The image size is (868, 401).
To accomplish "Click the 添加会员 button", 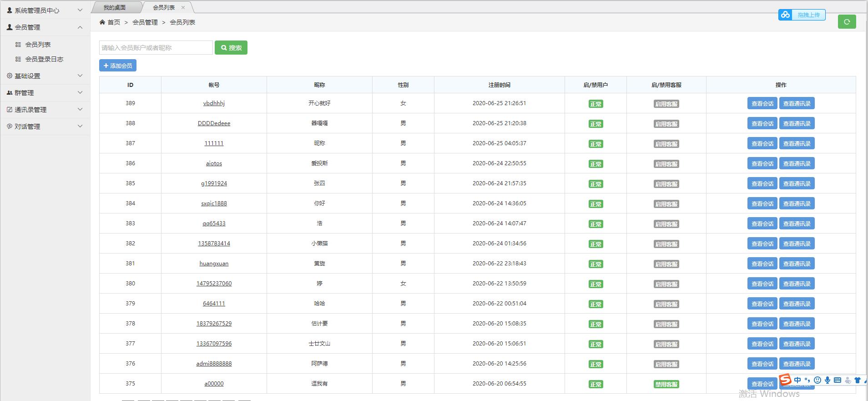I will (x=118, y=66).
